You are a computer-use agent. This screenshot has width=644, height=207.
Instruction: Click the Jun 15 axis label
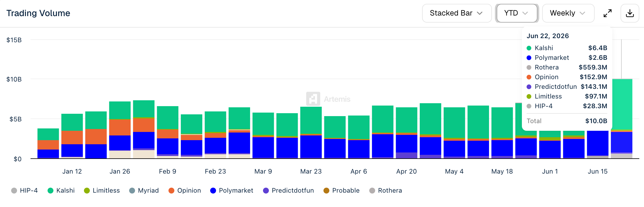598,172
